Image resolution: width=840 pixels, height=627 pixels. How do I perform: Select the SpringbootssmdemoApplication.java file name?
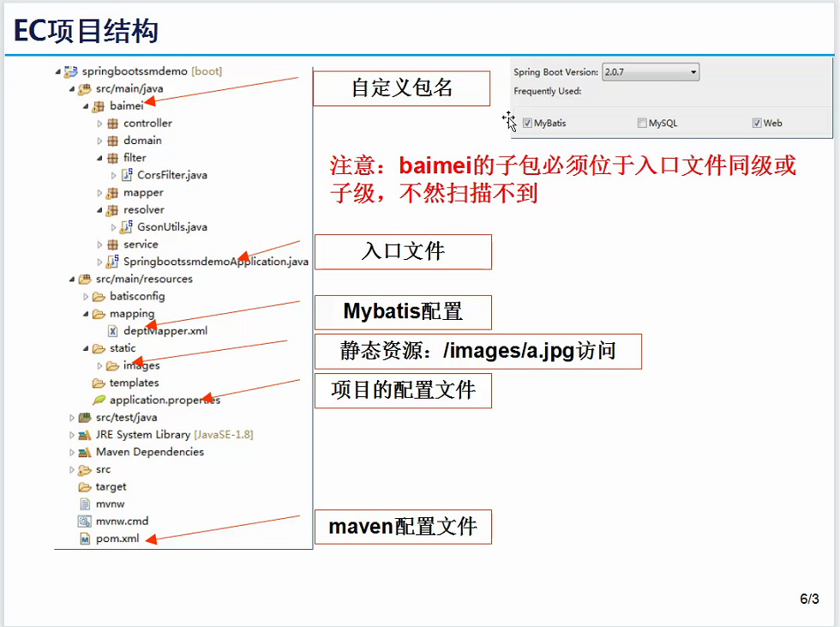click(x=216, y=262)
